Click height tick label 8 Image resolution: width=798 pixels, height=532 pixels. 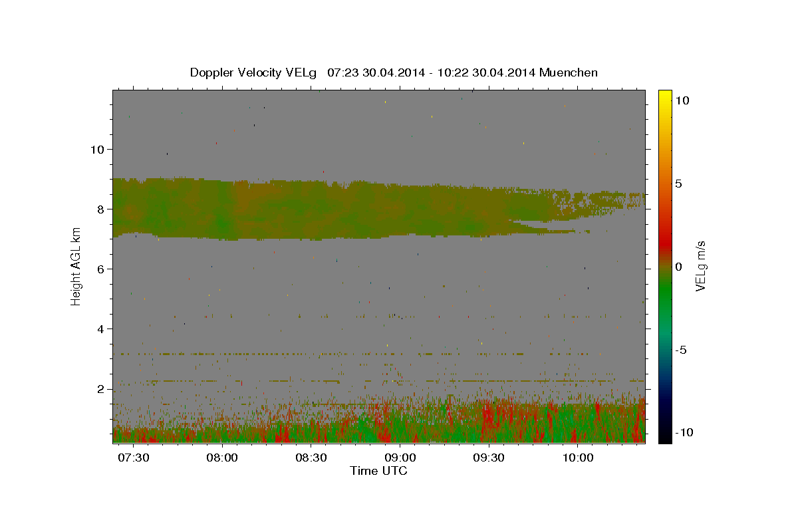coord(101,209)
